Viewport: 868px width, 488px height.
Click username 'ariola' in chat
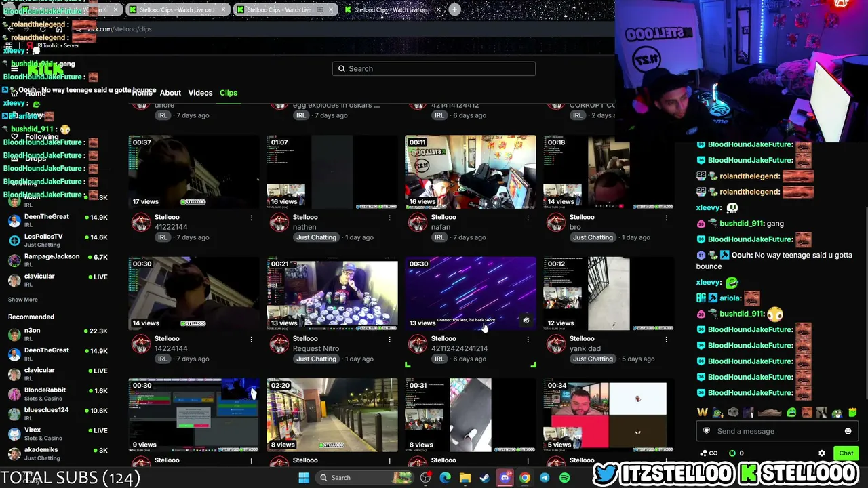[x=730, y=298]
